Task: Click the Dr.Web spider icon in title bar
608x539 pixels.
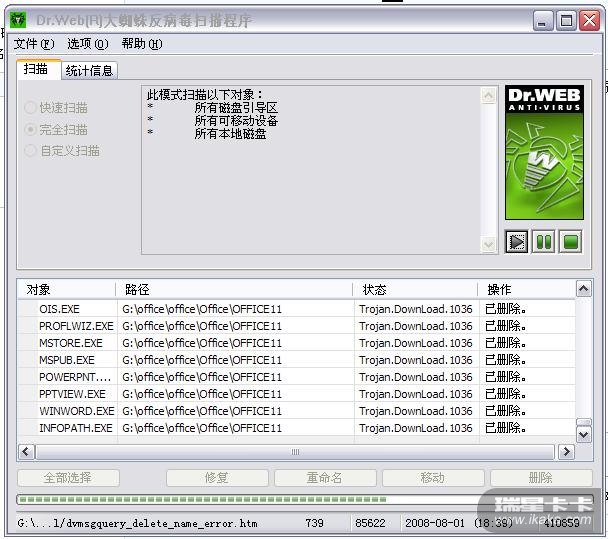Action: pyautogui.click(x=18, y=19)
